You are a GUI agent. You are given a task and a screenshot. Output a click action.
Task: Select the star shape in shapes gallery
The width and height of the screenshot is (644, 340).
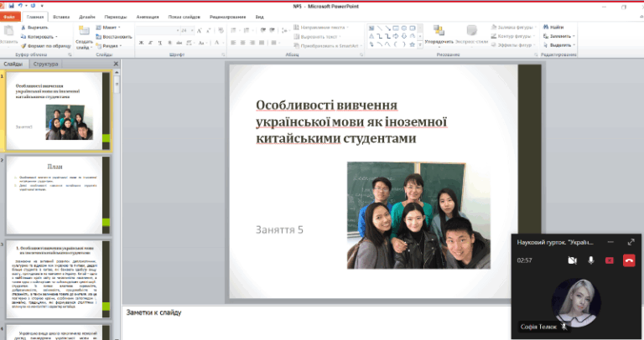click(x=412, y=44)
